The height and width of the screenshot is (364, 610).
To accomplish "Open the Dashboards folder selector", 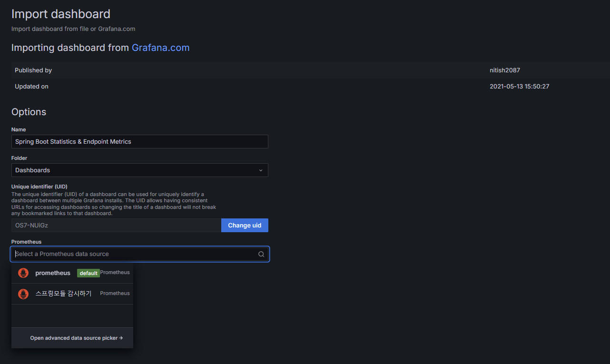I will (140, 170).
